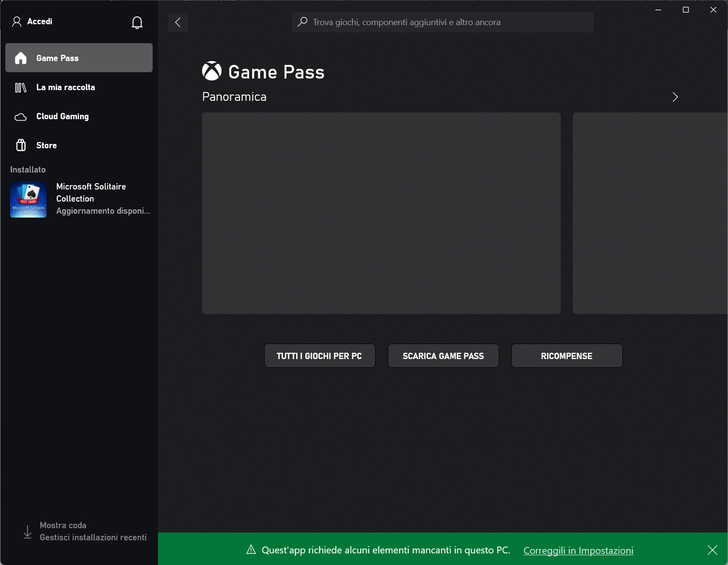Click the TUTTI I GIOCHI PER PC button
Image resolution: width=728 pixels, height=565 pixels.
pos(320,356)
